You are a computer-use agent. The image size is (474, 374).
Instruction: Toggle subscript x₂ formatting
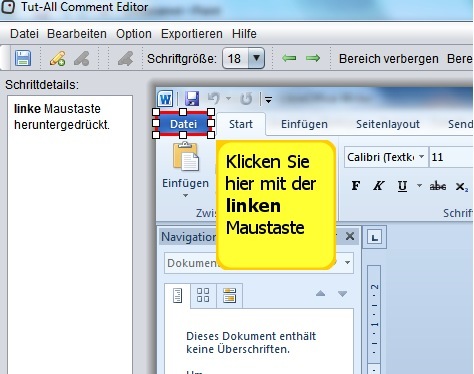tap(462, 186)
